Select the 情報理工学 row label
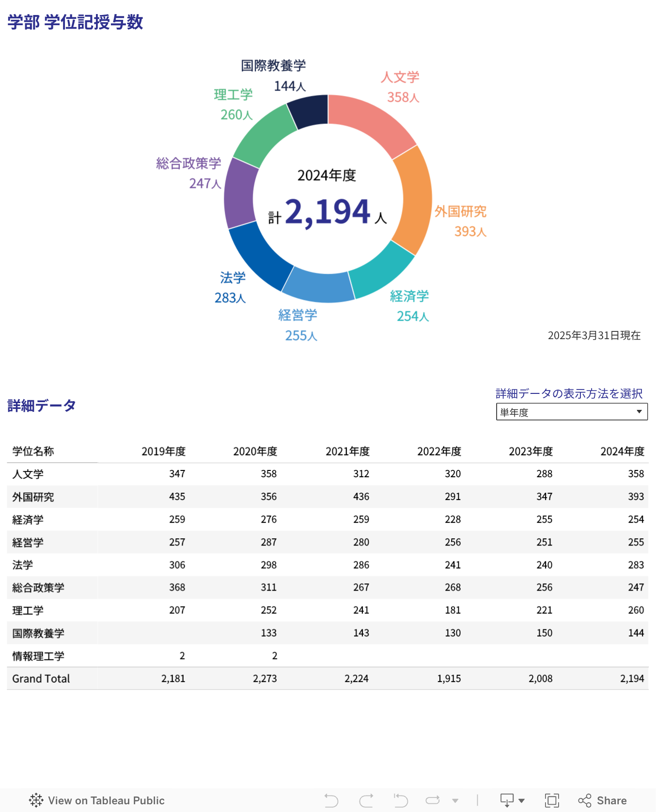656x812 pixels. 38,656
